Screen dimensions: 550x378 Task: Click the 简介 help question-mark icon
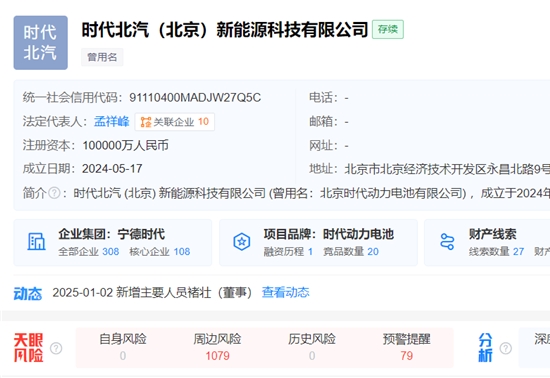coord(54,193)
